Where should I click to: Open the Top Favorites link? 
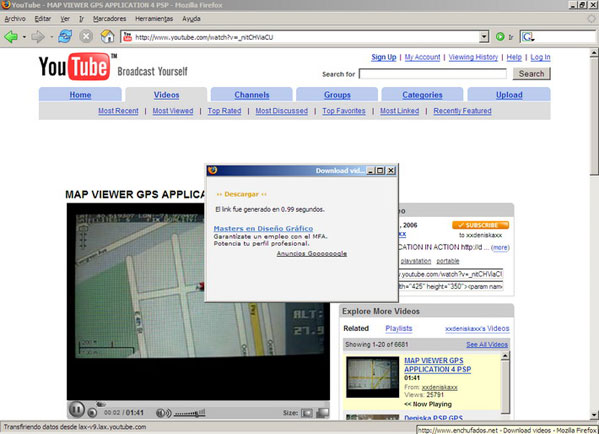click(x=343, y=111)
